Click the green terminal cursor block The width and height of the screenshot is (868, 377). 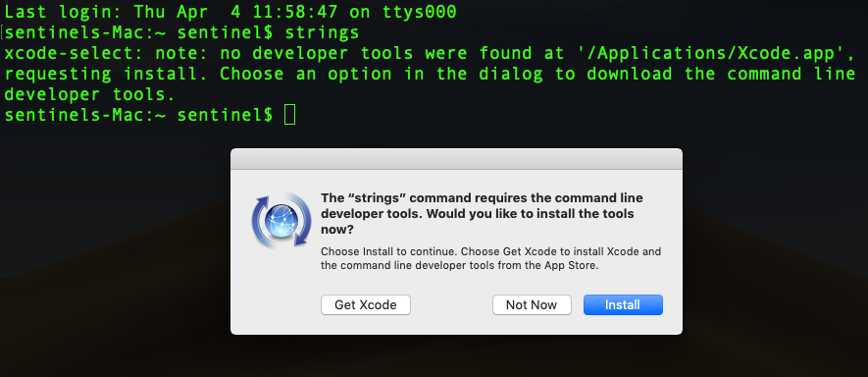click(x=289, y=115)
